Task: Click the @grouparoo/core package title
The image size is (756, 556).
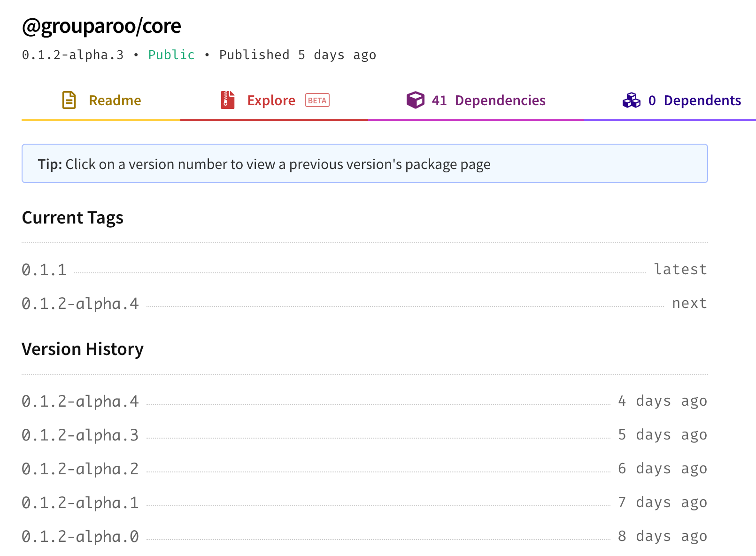Action: (101, 26)
